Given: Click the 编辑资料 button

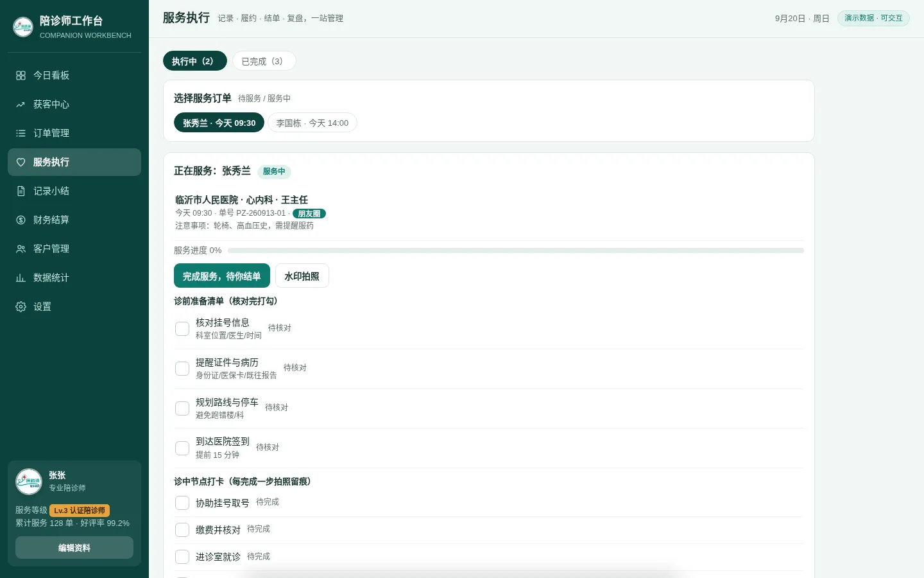Looking at the screenshot, I should point(74,548).
